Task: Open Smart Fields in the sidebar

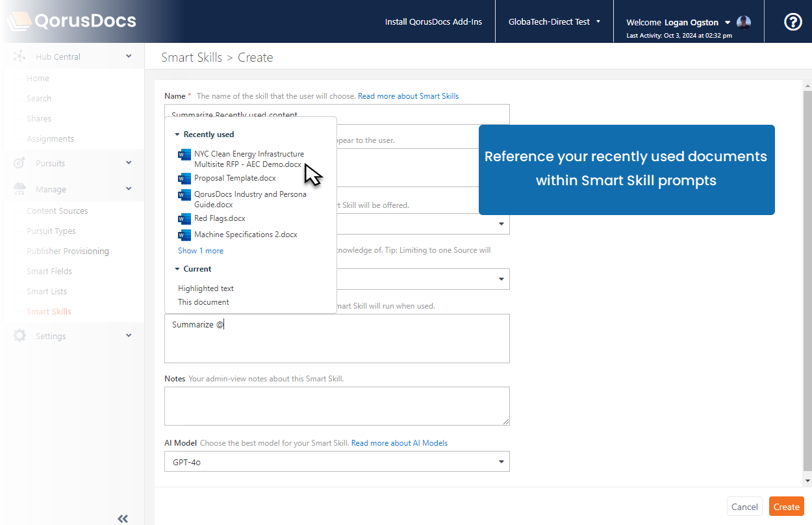Action: 49,272
